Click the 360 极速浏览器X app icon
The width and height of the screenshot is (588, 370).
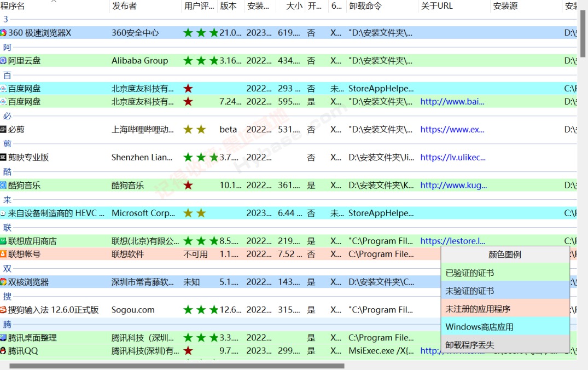3,33
